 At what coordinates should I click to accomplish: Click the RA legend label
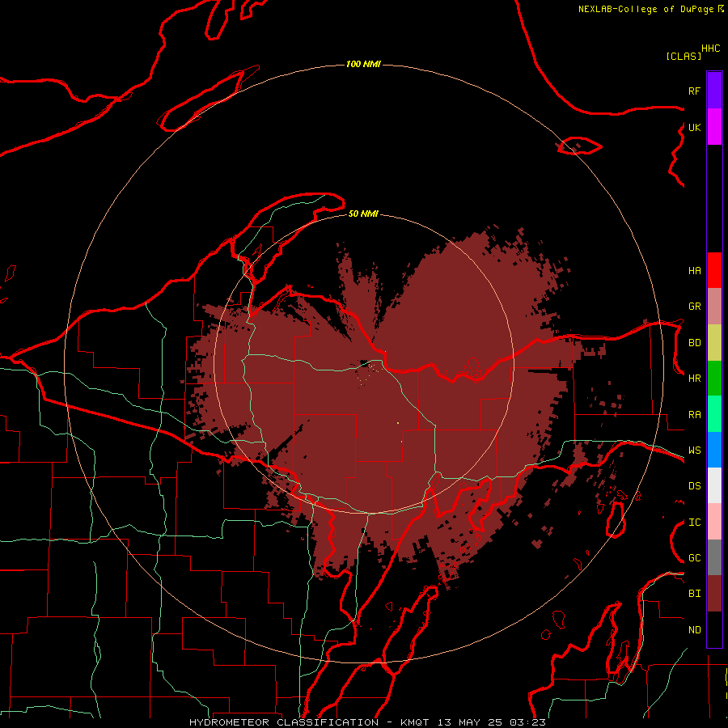[x=694, y=415]
